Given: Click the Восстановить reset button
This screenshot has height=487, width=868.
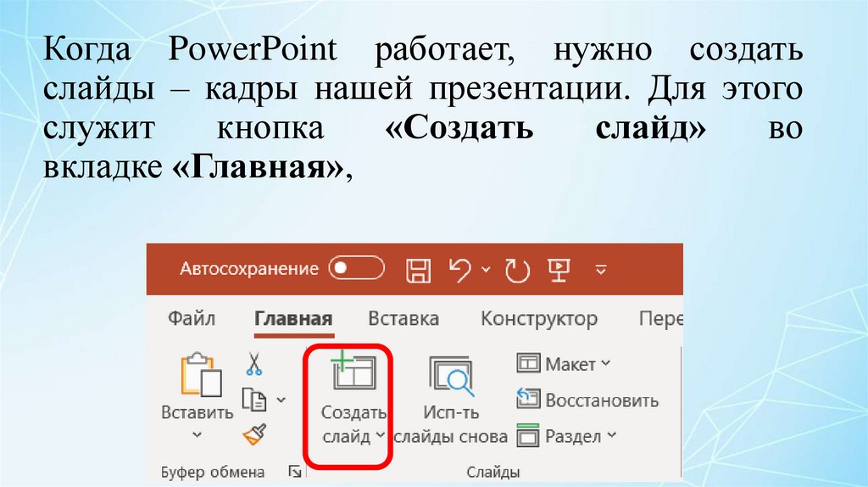Looking at the screenshot, I should click(587, 400).
